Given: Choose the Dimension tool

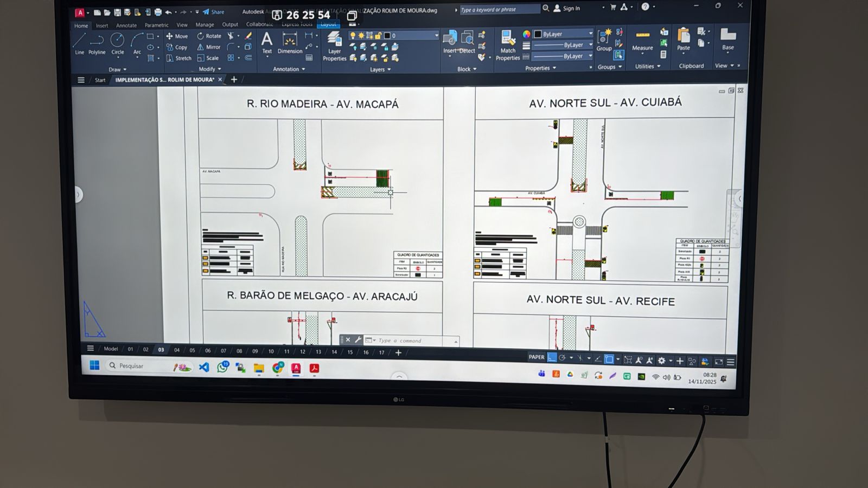Looking at the screenshot, I should coord(290,42).
